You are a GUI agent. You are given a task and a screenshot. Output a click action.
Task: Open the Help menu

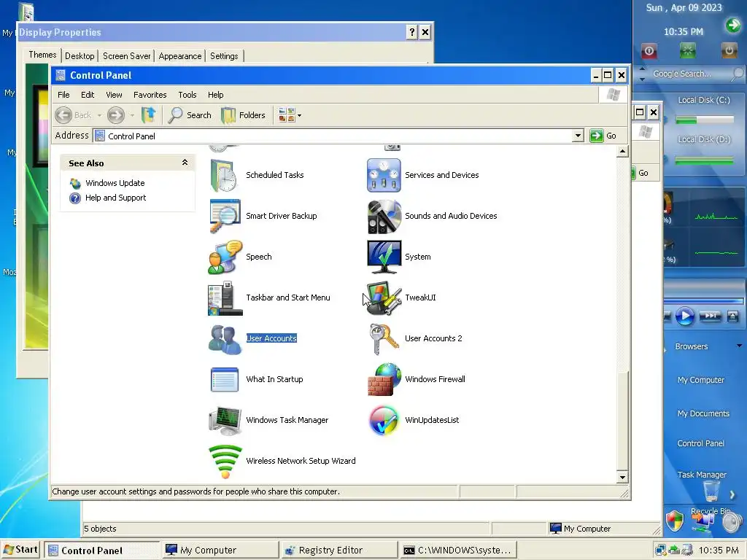(215, 95)
